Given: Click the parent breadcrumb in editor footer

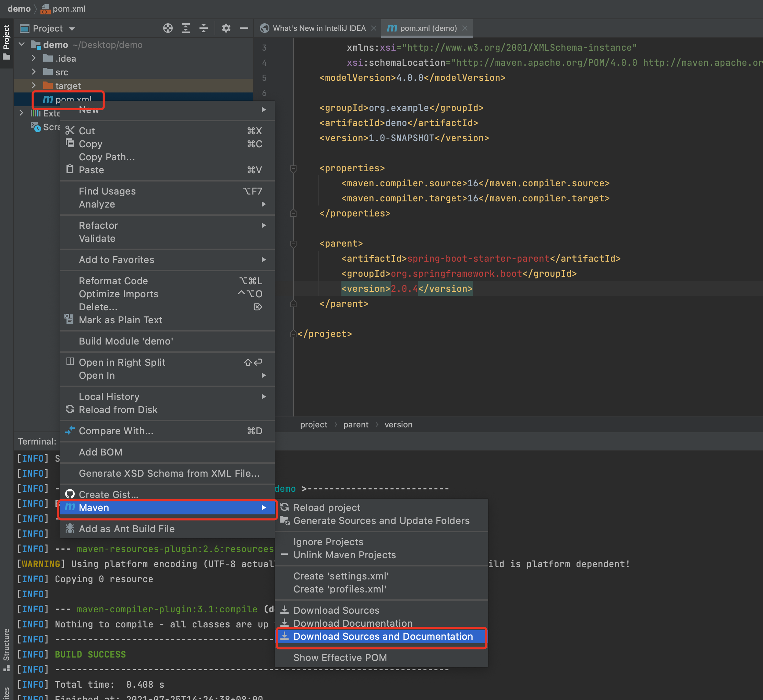Looking at the screenshot, I should 355,425.
